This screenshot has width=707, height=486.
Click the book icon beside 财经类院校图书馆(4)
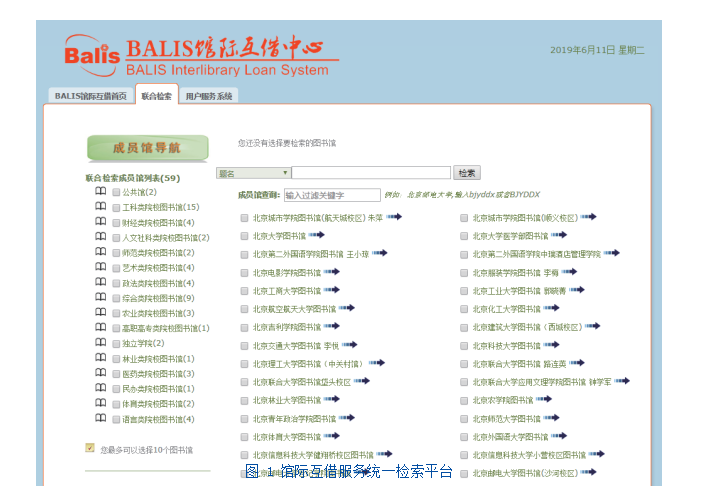point(101,221)
